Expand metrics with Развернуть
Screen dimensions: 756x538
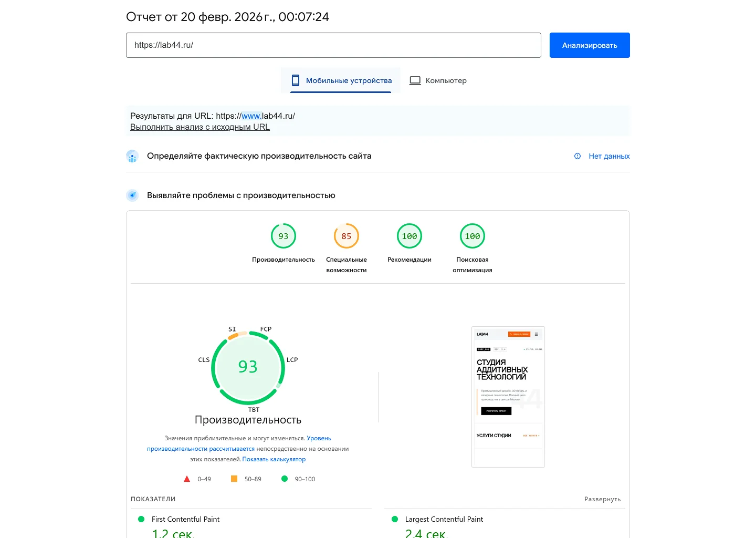[x=602, y=499]
